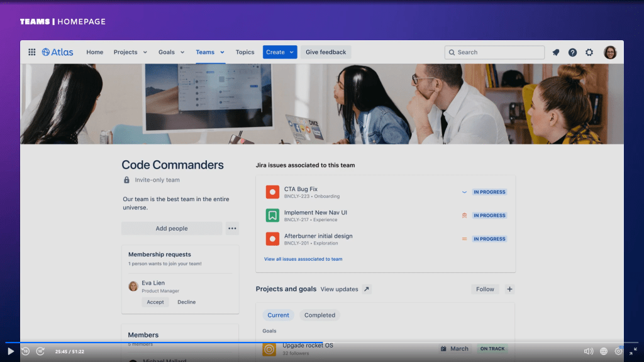The image size is (644, 362).
Task: Click the user profile avatar
Action: (x=610, y=53)
